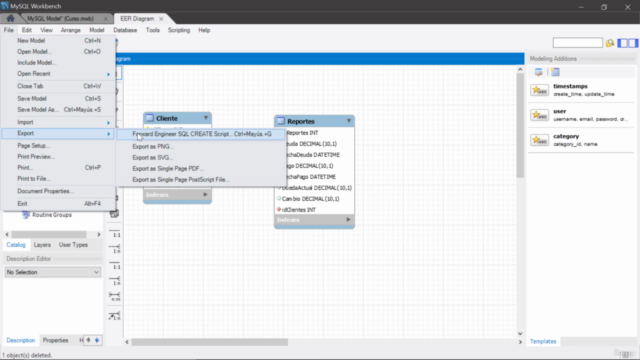Select the timestamps template icon

pos(539,90)
